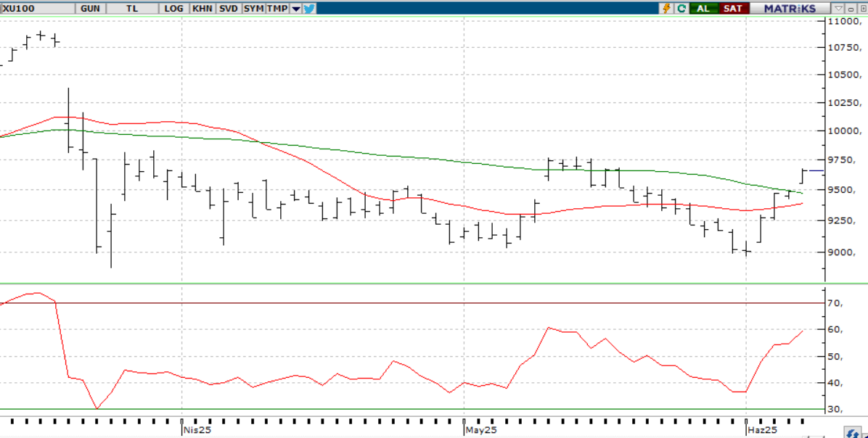This screenshot has height=438, width=868.
Task: Toggle the KHN button
Action: (202, 8)
